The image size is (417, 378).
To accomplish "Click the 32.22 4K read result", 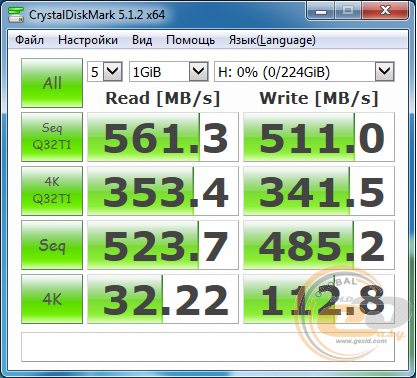I will (x=163, y=299).
